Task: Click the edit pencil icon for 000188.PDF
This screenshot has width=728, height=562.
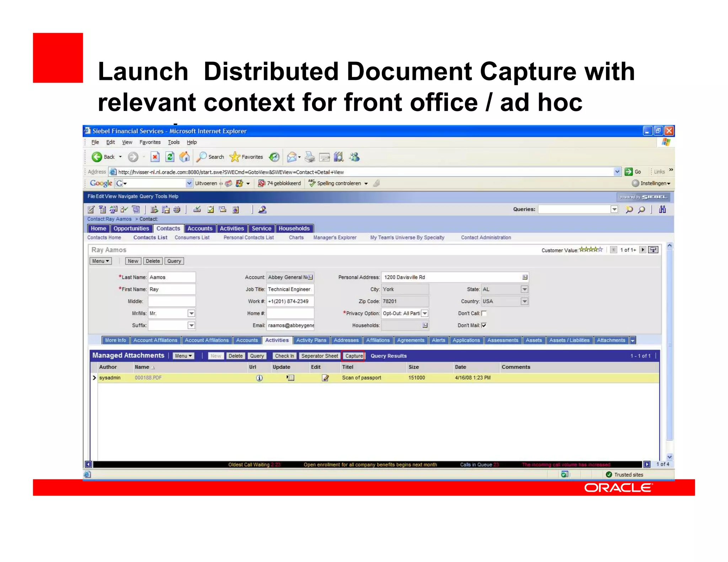Action: 325,378
